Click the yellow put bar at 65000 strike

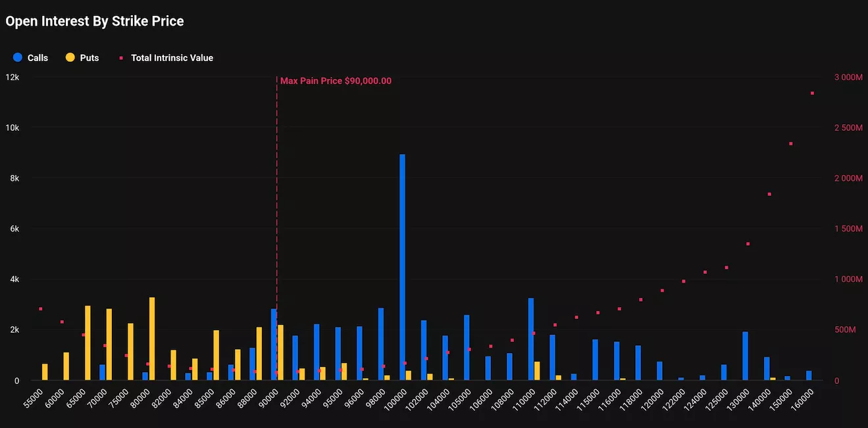click(x=88, y=343)
